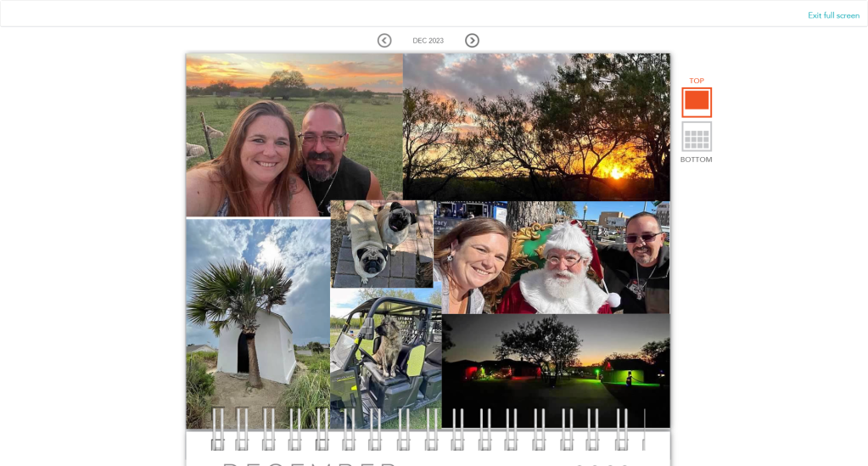
Task: Click the selfie photo with Santa Claus
Action: coord(552,257)
